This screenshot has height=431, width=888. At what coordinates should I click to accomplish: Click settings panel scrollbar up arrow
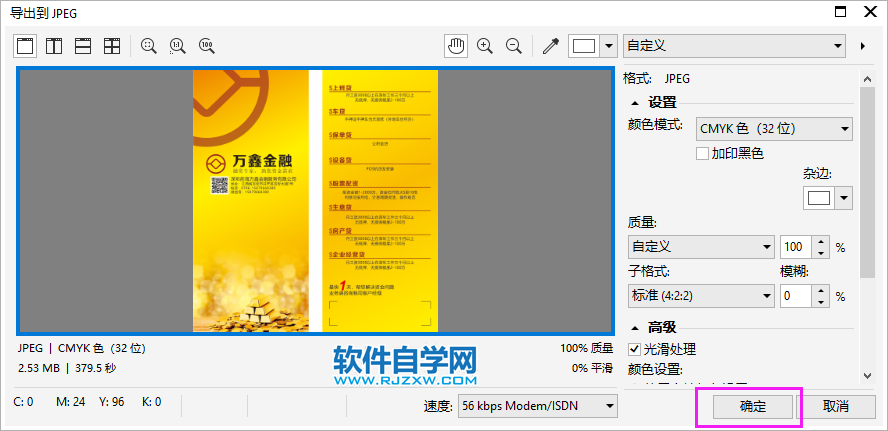pyautogui.click(x=867, y=79)
